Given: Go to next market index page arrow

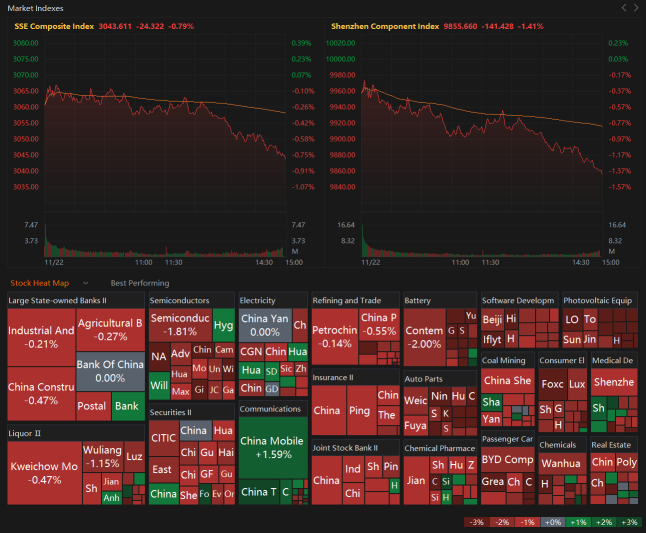Looking at the screenshot, I should point(636,7).
